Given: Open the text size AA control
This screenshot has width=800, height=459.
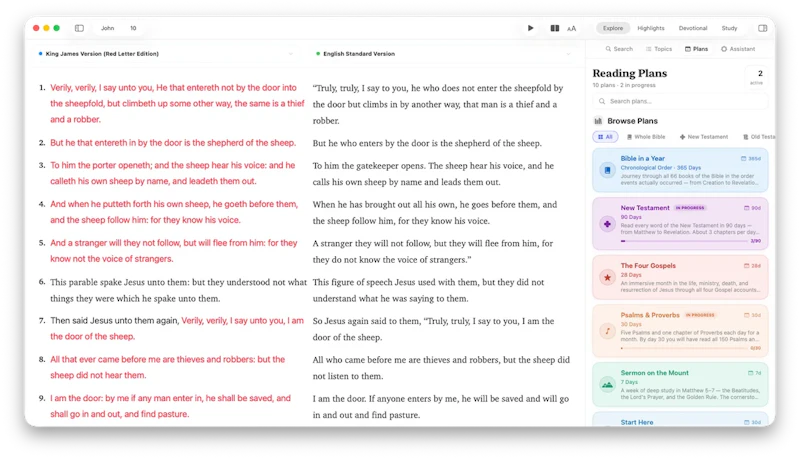Looking at the screenshot, I should [571, 29].
